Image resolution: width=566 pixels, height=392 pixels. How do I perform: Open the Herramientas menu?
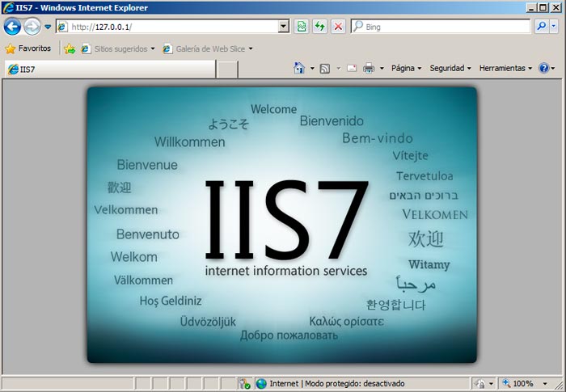pos(505,69)
